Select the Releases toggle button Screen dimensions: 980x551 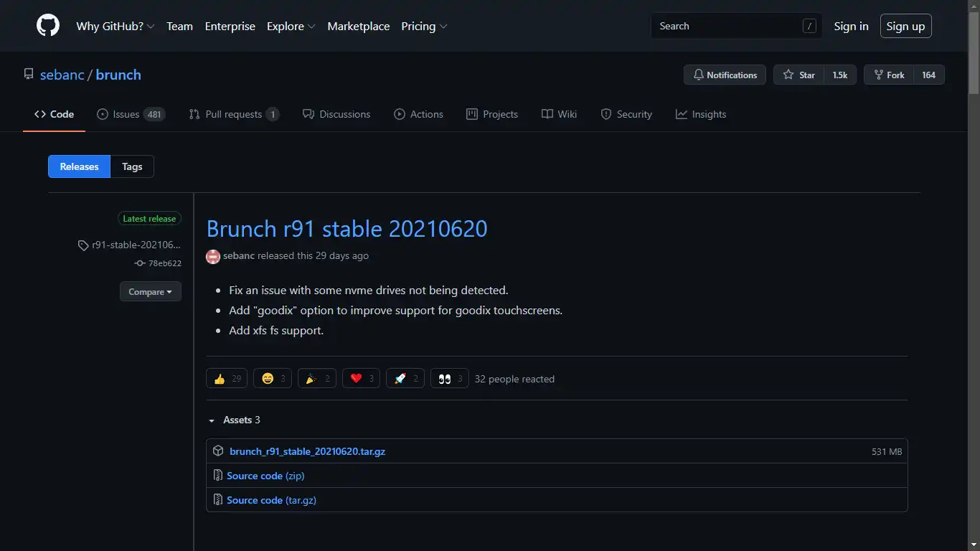pos(79,166)
